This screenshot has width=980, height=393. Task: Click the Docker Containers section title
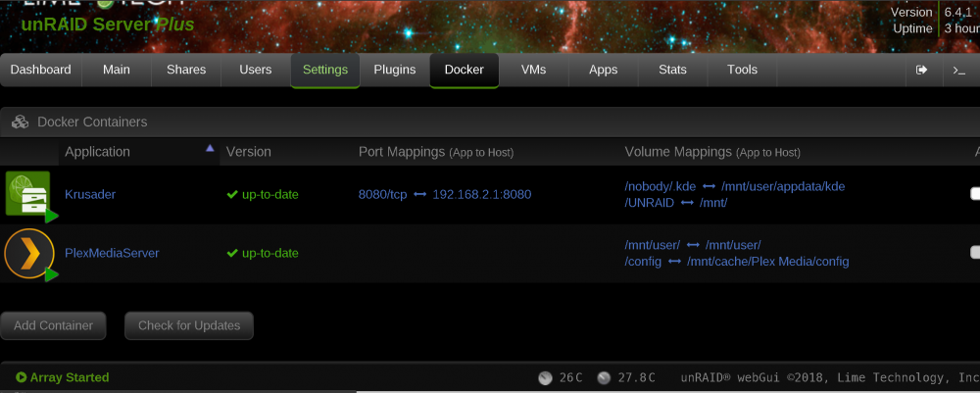pos(92,122)
